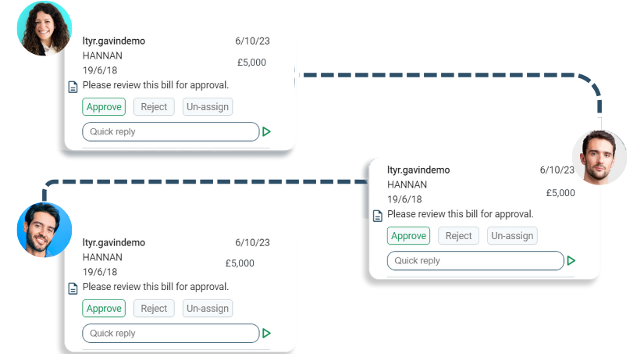The height and width of the screenshot is (354, 644).
Task: Open the bill document icon in right card
Action: coord(378,216)
